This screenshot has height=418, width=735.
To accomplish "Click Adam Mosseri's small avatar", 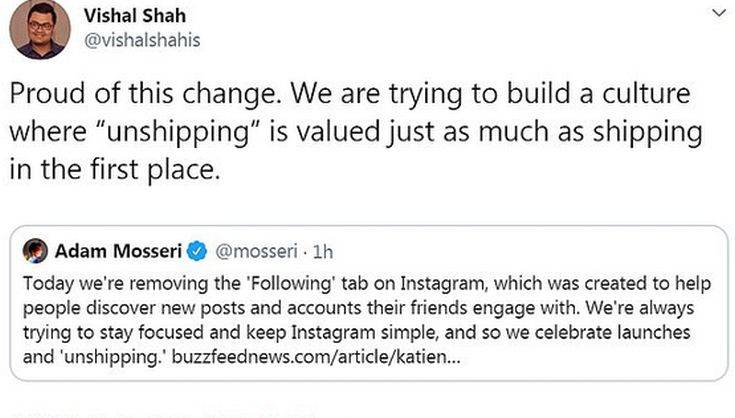I will coord(35,249).
